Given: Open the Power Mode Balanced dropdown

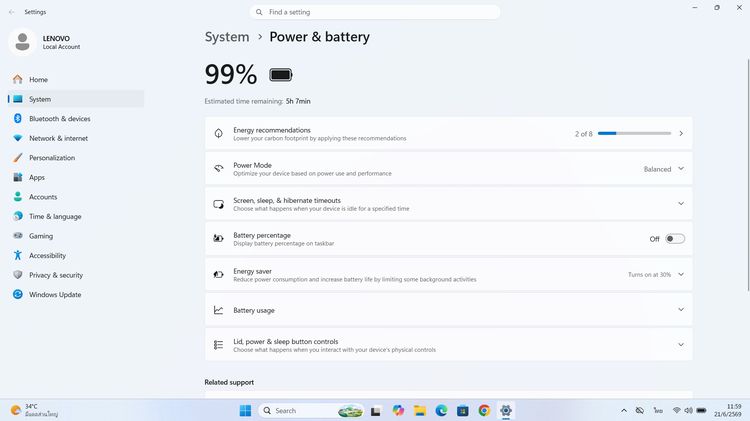Looking at the screenshot, I should [x=663, y=169].
